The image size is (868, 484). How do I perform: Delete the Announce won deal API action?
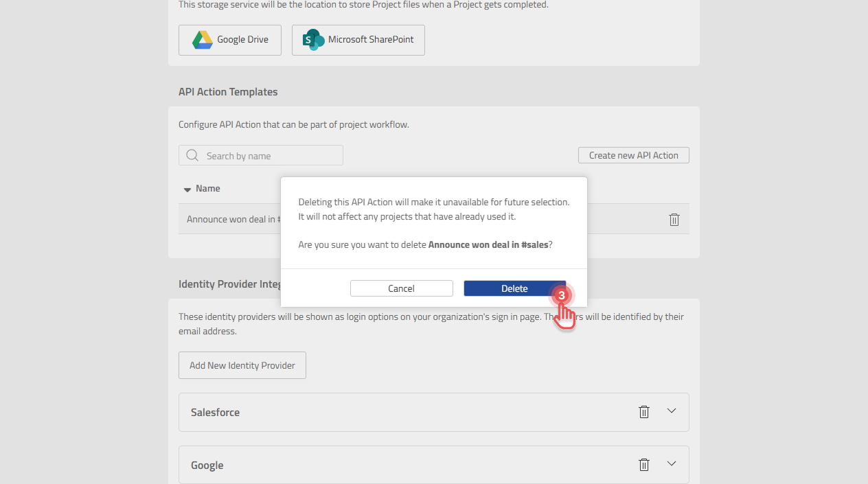coord(674,220)
